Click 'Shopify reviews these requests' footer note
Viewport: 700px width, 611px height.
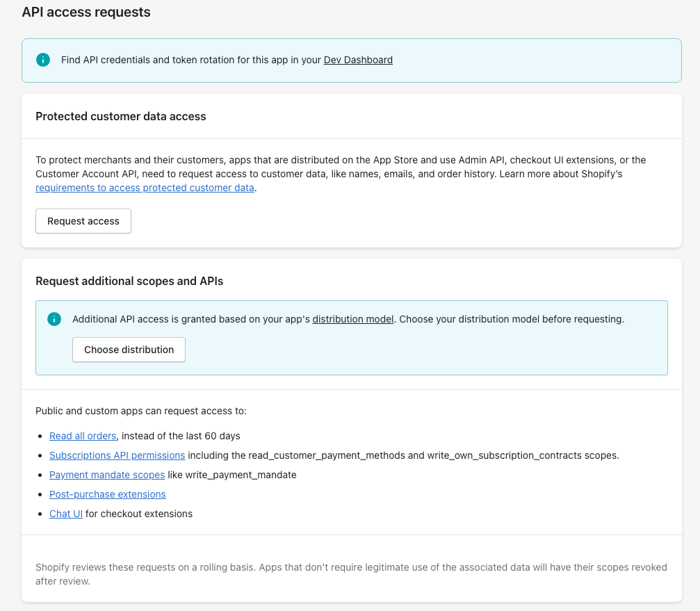coord(351,574)
